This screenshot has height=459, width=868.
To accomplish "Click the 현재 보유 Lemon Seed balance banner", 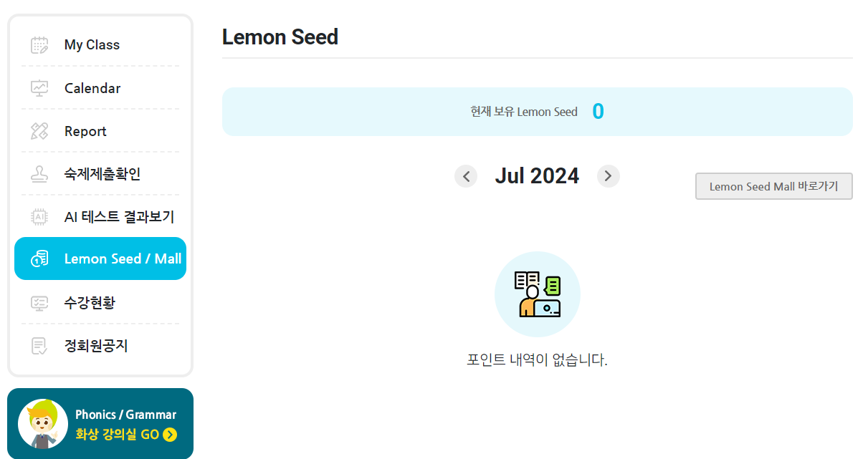I will coord(537,112).
